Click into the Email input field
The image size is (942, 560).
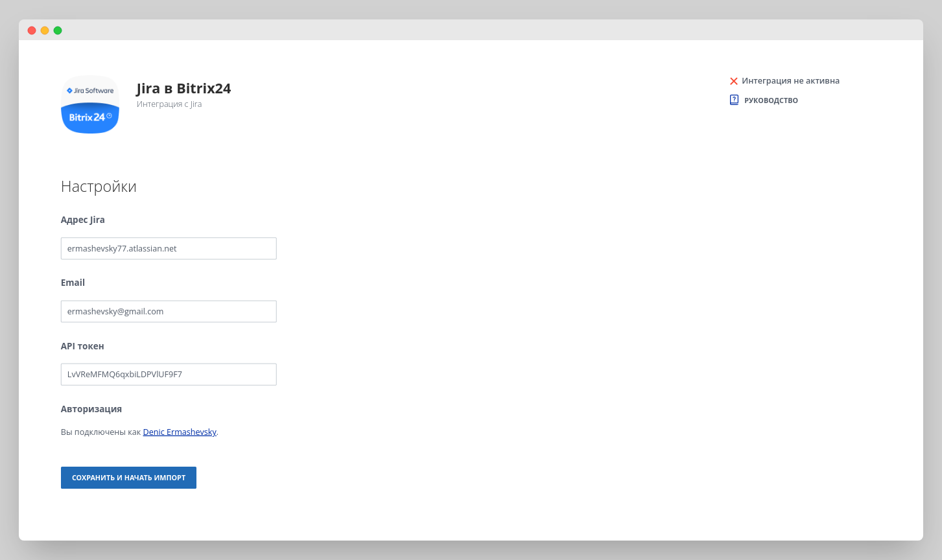point(169,311)
